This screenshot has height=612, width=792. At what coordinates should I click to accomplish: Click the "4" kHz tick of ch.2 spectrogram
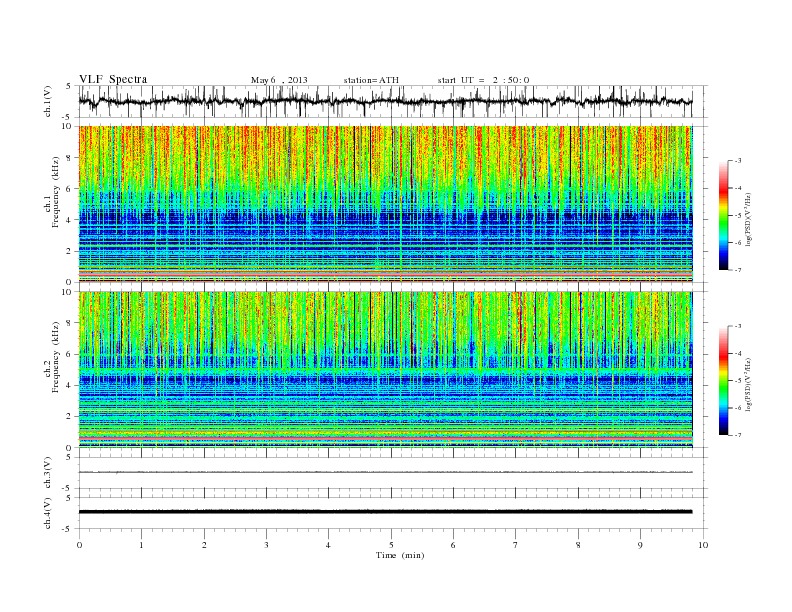coord(70,385)
